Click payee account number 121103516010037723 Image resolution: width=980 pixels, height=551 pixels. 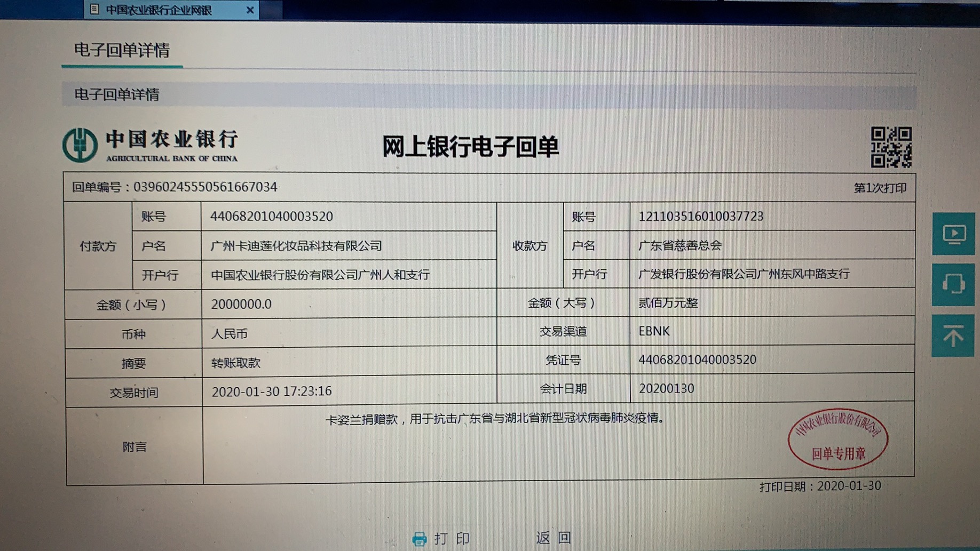[x=700, y=217]
